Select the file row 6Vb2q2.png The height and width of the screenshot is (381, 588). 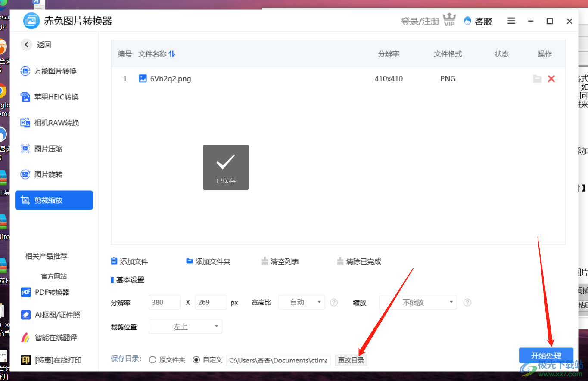338,79
